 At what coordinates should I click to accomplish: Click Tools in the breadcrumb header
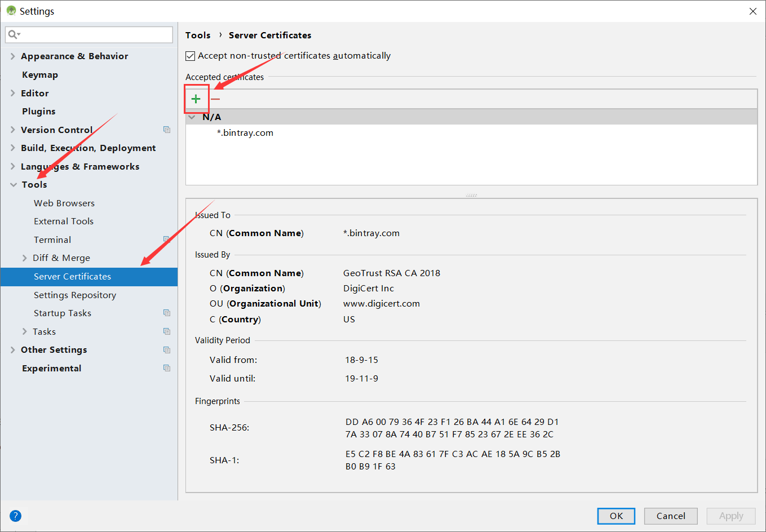[198, 35]
